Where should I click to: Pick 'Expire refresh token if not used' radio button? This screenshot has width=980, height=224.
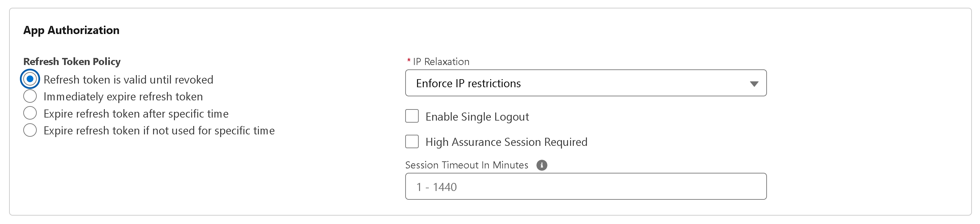coord(30,130)
